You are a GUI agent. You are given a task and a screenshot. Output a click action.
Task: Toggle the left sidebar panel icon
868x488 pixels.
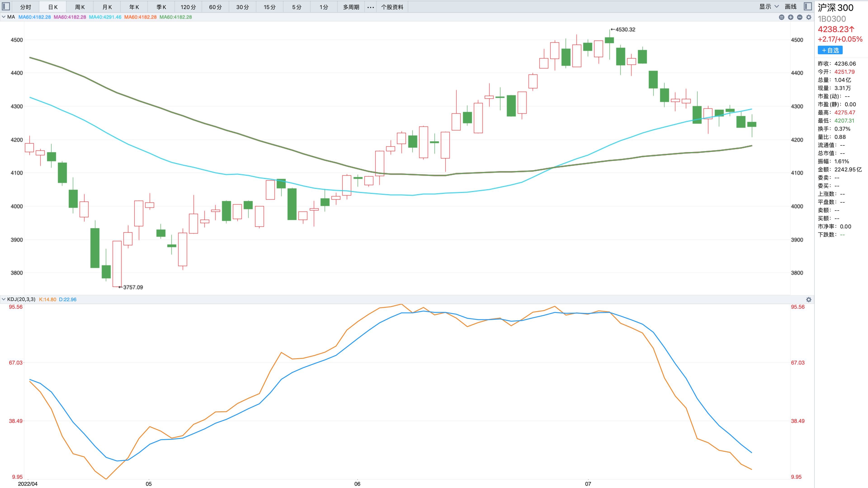[6, 6]
